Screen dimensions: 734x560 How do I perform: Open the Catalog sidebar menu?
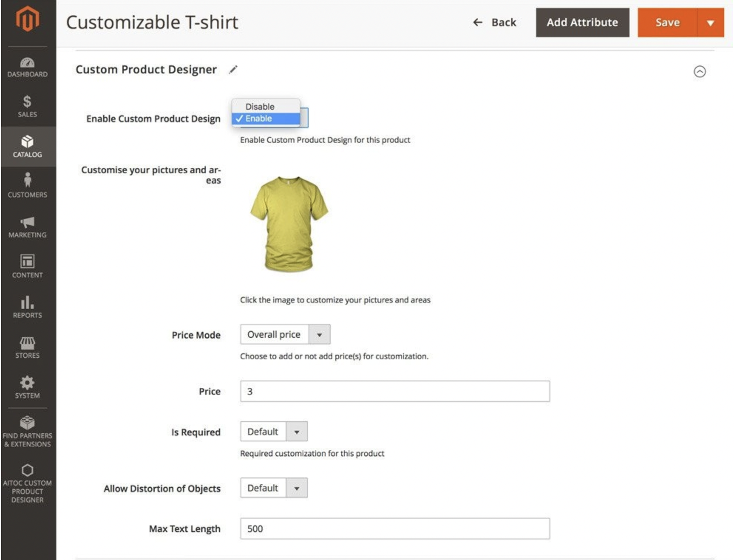point(28,147)
